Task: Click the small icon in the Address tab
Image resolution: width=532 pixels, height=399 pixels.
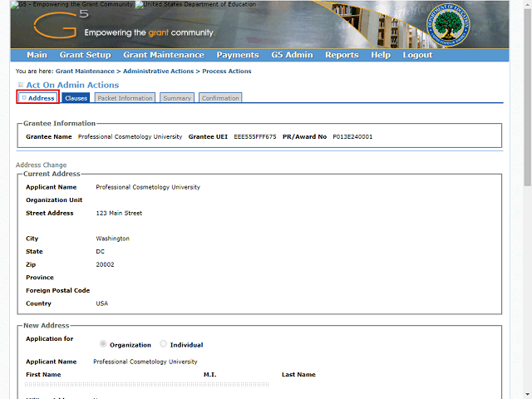Action: coord(24,98)
